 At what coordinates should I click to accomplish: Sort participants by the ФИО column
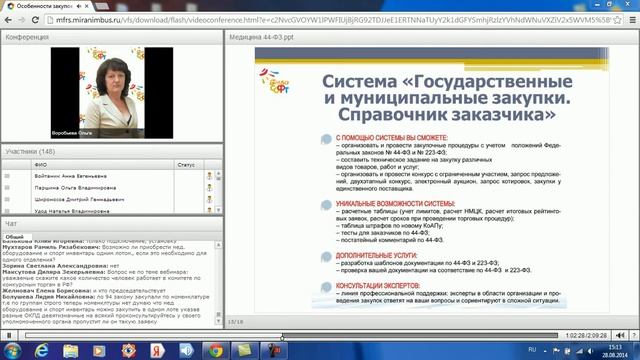[x=103, y=165]
